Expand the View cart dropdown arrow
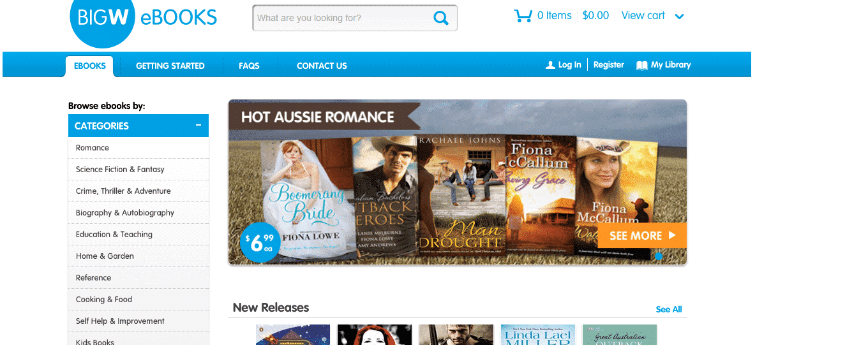The height and width of the screenshot is (357, 868). tap(679, 17)
